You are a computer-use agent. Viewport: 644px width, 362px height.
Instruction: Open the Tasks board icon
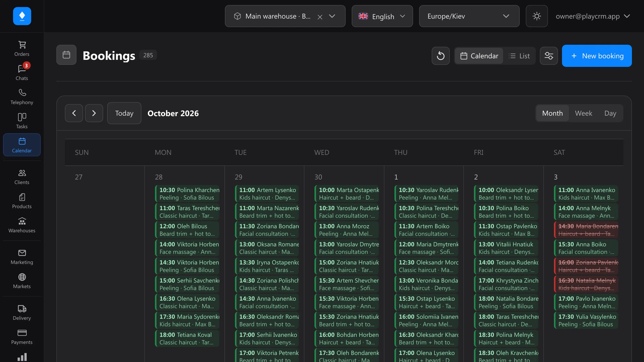point(22,121)
